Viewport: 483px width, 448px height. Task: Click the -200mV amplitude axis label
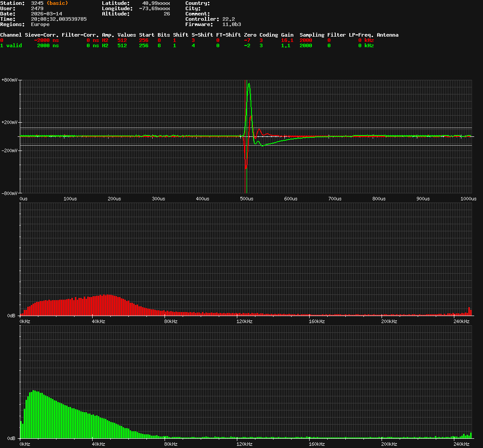[x=9, y=151]
